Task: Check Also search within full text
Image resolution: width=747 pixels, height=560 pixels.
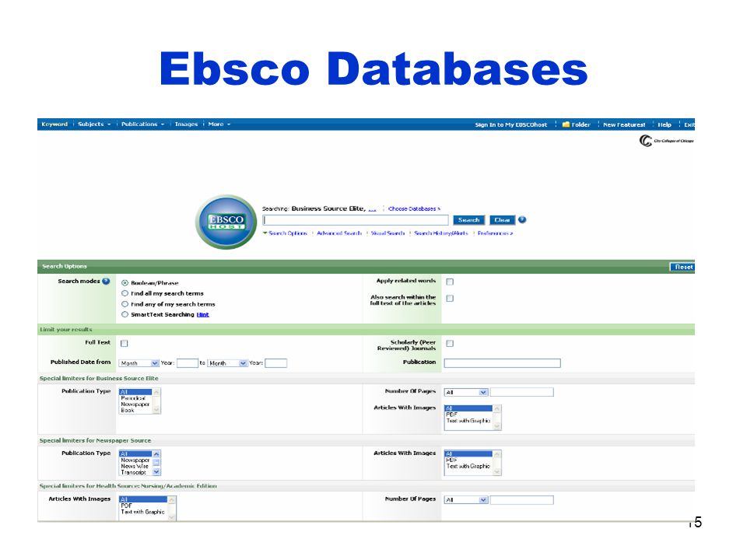Action: [450, 298]
